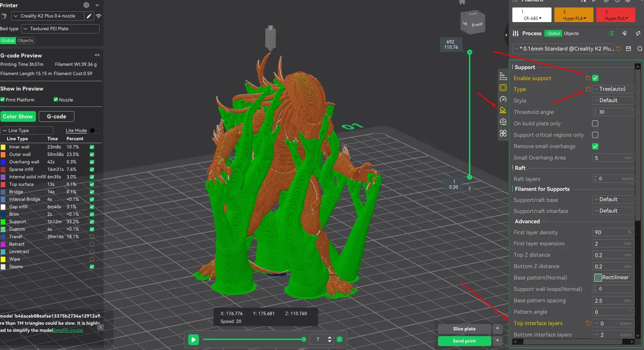644x350 pixels.
Task: Click the Send print button
Action: (x=464, y=341)
